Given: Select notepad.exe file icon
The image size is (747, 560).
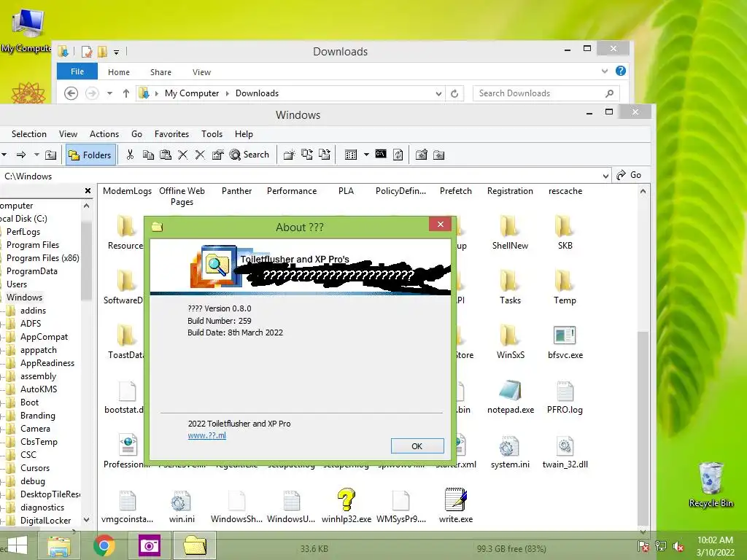Looking at the screenshot, I should click(510, 391).
